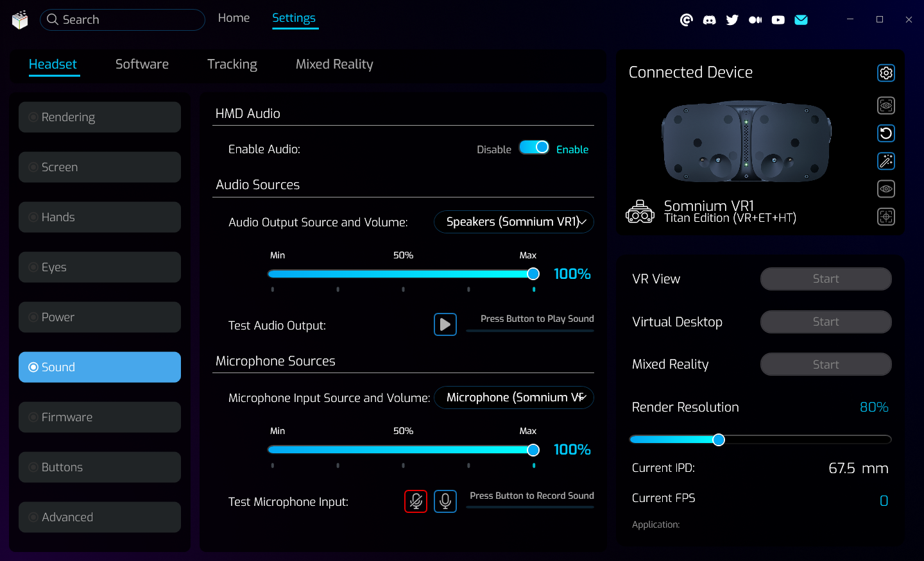Image resolution: width=924 pixels, height=561 pixels.
Task: Click the Disable label for audio
Action: pos(494,149)
